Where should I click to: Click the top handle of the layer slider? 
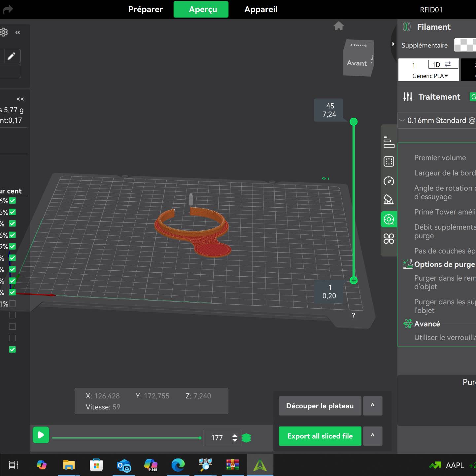(x=354, y=122)
